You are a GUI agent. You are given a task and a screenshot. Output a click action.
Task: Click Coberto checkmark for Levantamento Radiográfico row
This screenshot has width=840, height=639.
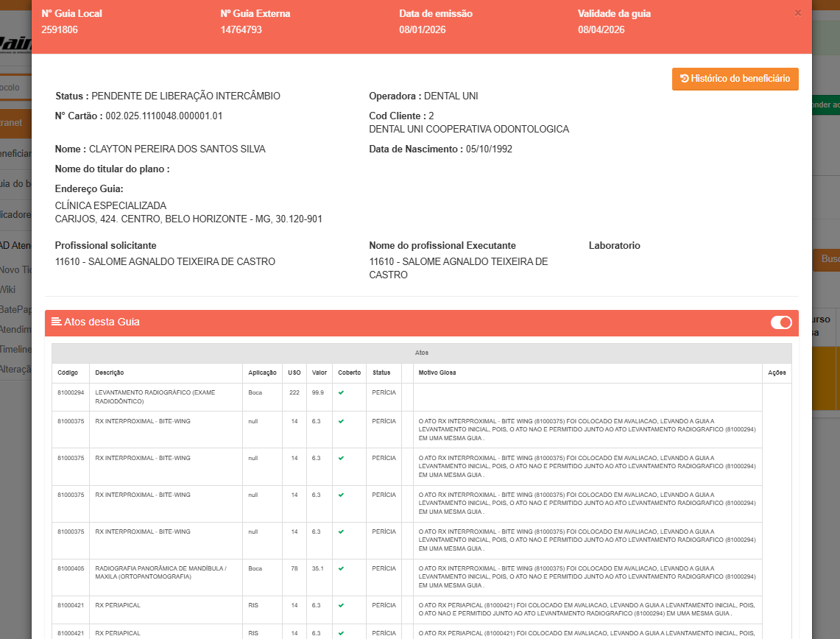[x=341, y=393]
